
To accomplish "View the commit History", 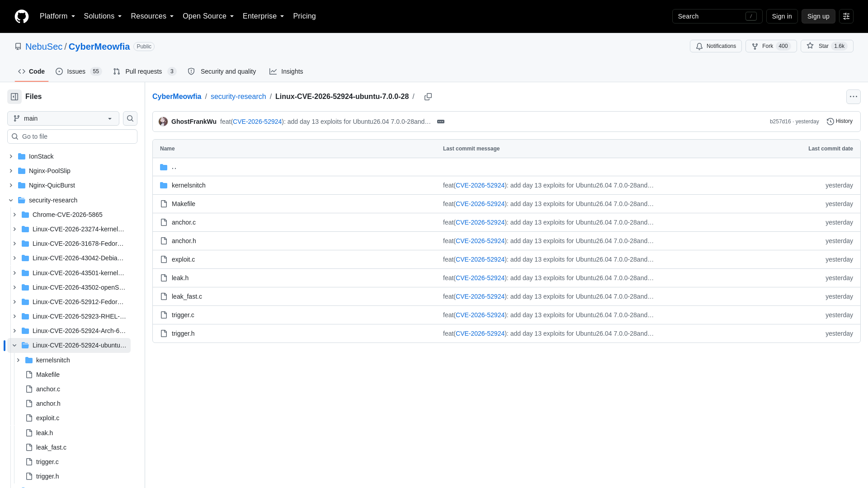I will point(840,121).
